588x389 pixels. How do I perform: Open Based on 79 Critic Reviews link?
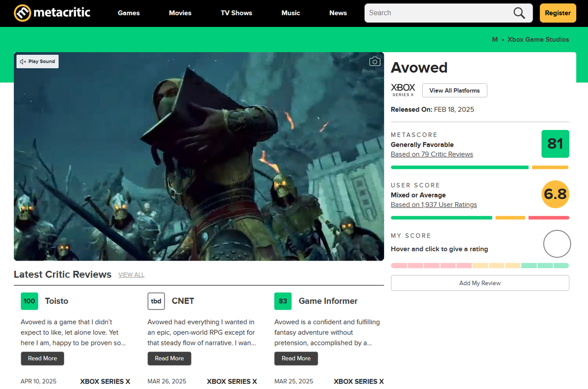point(432,154)
